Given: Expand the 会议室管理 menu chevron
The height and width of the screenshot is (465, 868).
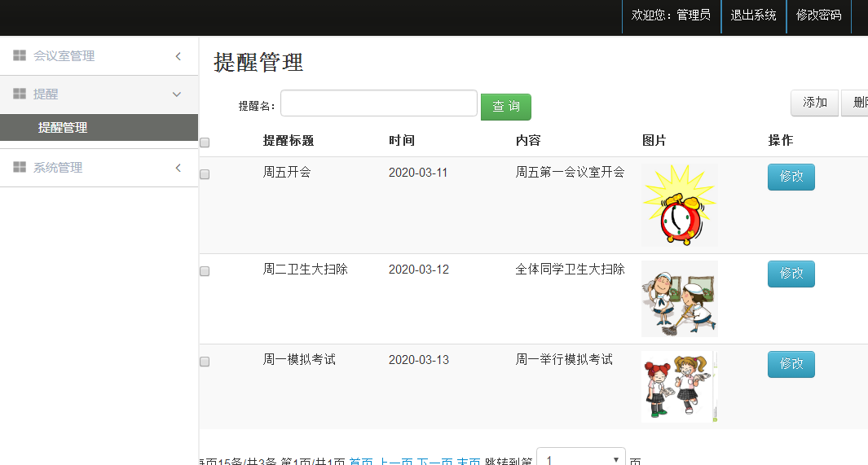Looking at the screenshot, I should 178,56.
